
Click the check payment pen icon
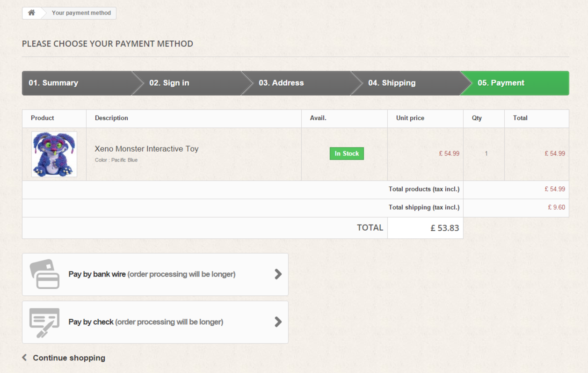point(44,322)
